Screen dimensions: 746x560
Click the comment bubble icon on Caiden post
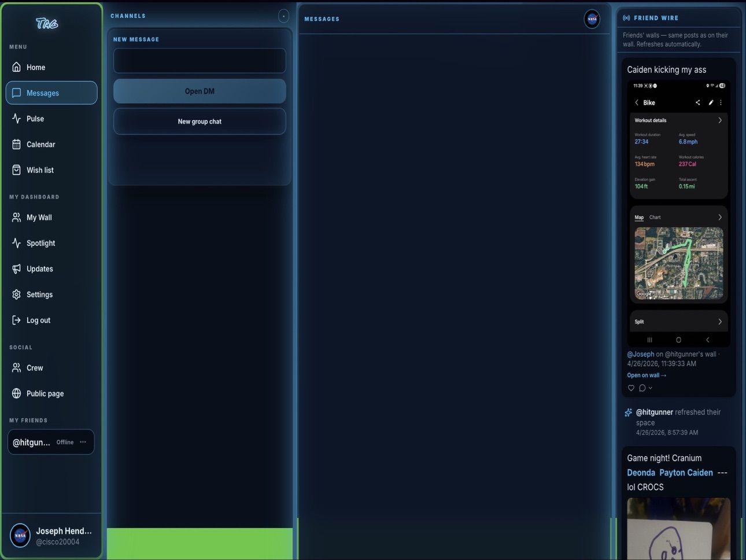(642, 388)
